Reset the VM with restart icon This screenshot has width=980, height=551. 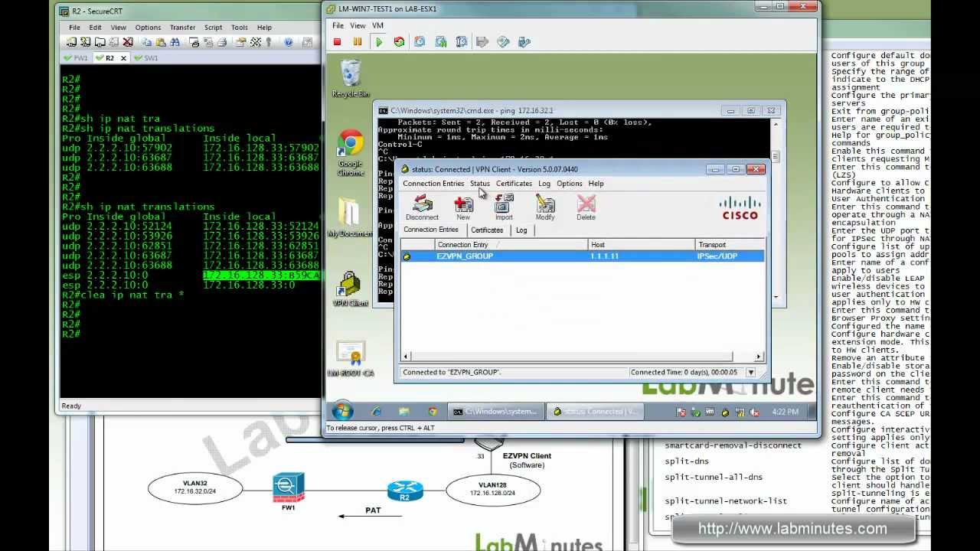coord(399,42)
